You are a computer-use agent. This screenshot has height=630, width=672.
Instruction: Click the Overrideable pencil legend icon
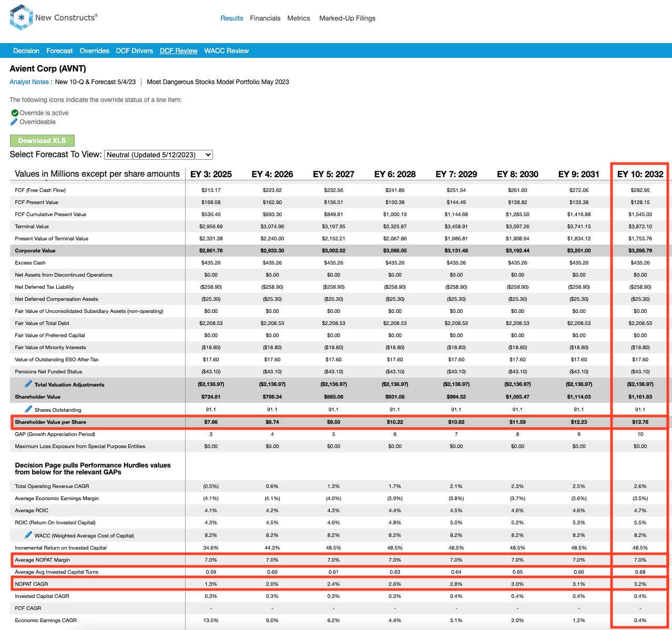pyautogui.click(x=14, y=122)
